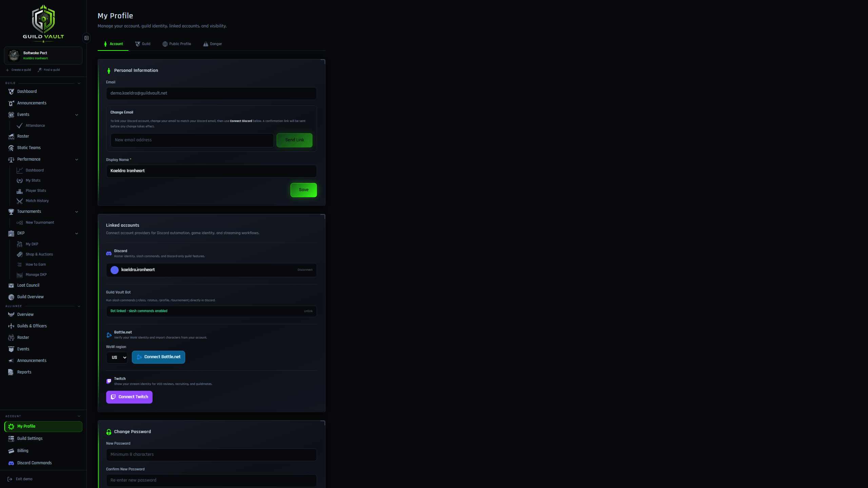Open the Billing card icon

click(11, 451)
